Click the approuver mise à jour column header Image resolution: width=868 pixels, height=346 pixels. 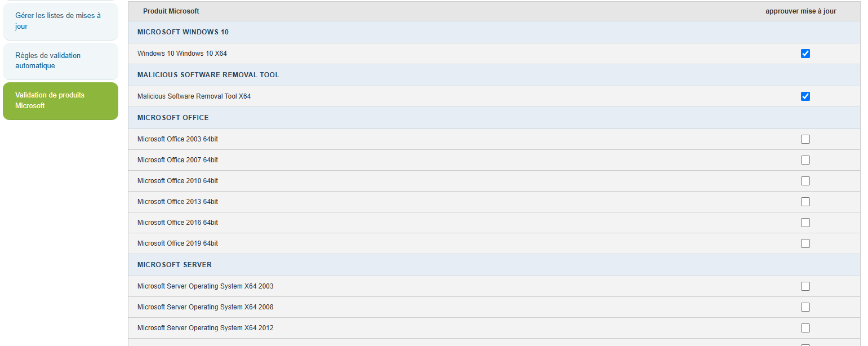coord(800,11)
